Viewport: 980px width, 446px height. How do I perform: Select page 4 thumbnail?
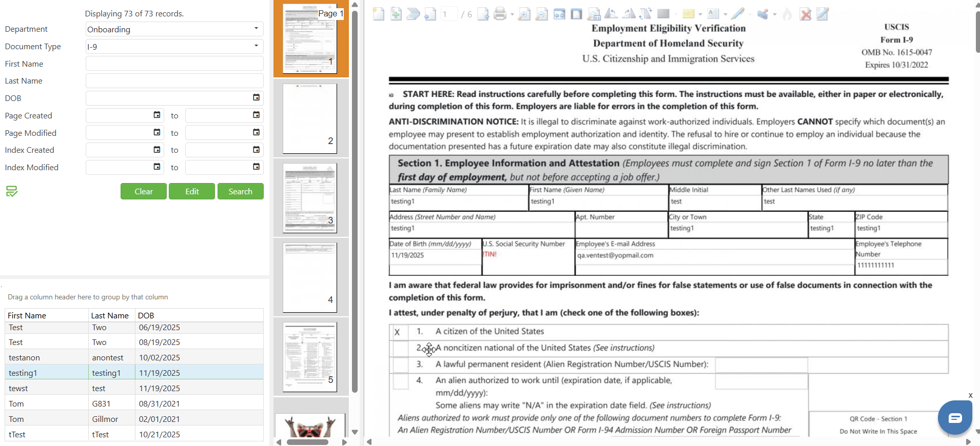(310, 277)
